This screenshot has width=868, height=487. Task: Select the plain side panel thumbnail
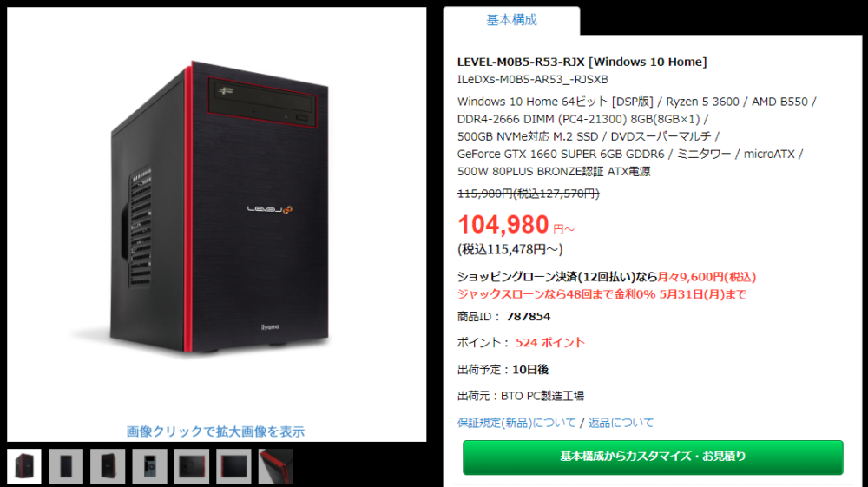pyautogui.click(x=233, y=466)
